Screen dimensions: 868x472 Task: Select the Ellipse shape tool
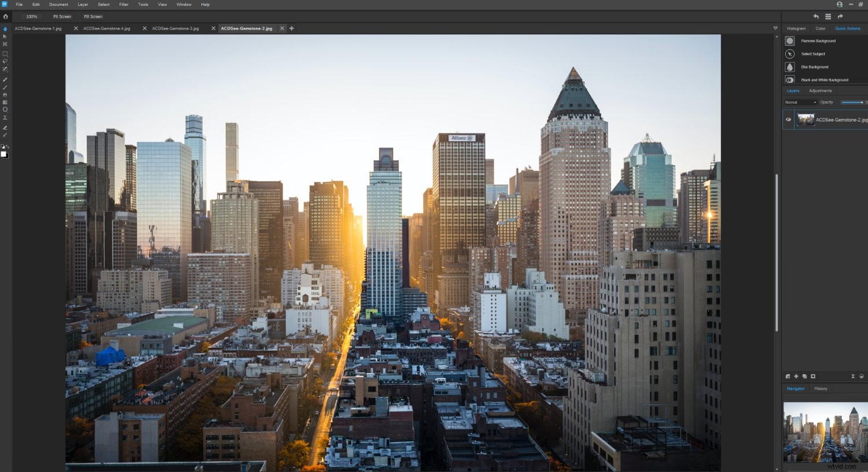(5, 109)
